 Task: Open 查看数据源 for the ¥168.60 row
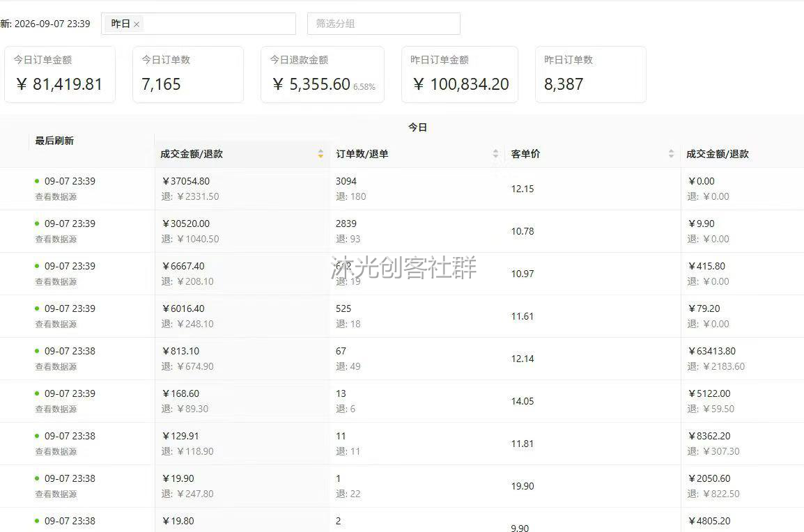[x=56, y=409]
